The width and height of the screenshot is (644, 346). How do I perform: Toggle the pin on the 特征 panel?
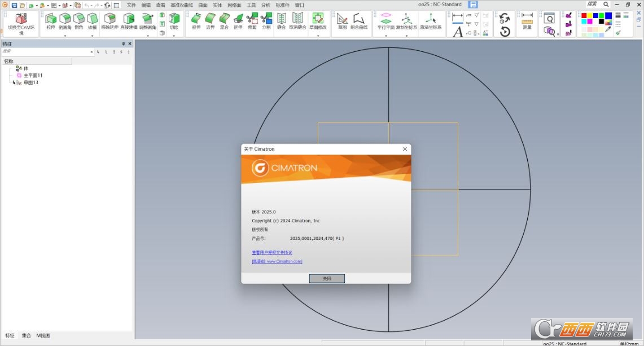pos(123,43)
